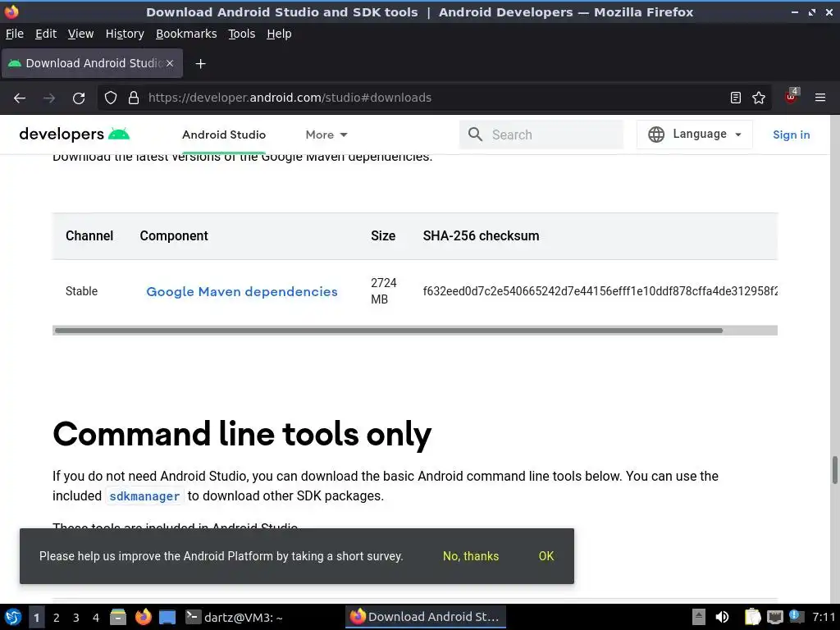840x630 pixels.
Task: Open Google Maven dependencies download link
Action: coord(242,292)
